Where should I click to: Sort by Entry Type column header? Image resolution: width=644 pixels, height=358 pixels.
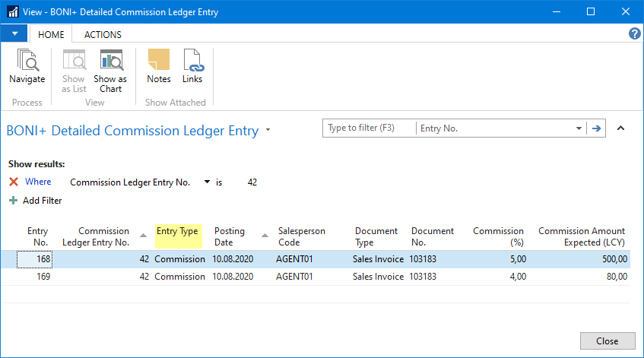click(177, 231)
